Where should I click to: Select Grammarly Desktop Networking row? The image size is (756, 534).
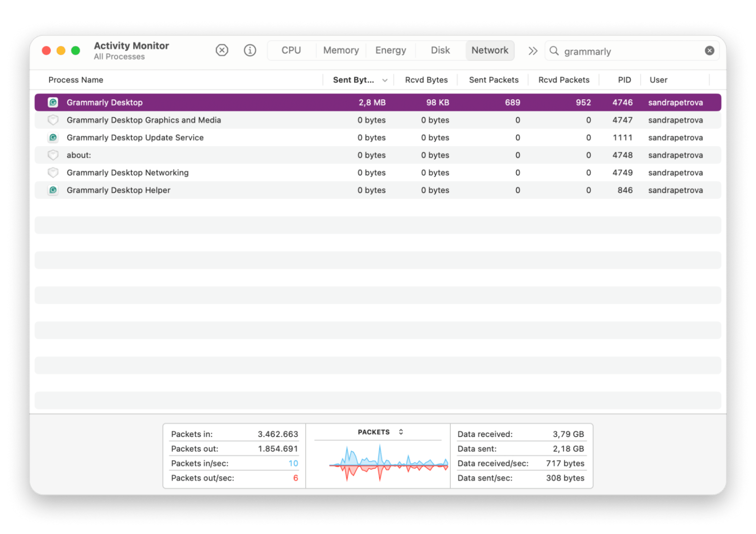378,173
